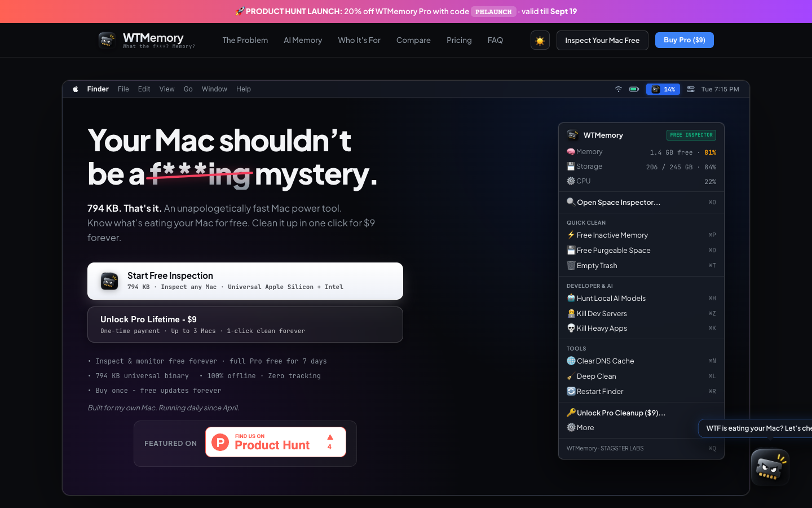This screenshot has width=812, height=508.
Task: Click the CPU '22%' value
Action: (710, 182)
